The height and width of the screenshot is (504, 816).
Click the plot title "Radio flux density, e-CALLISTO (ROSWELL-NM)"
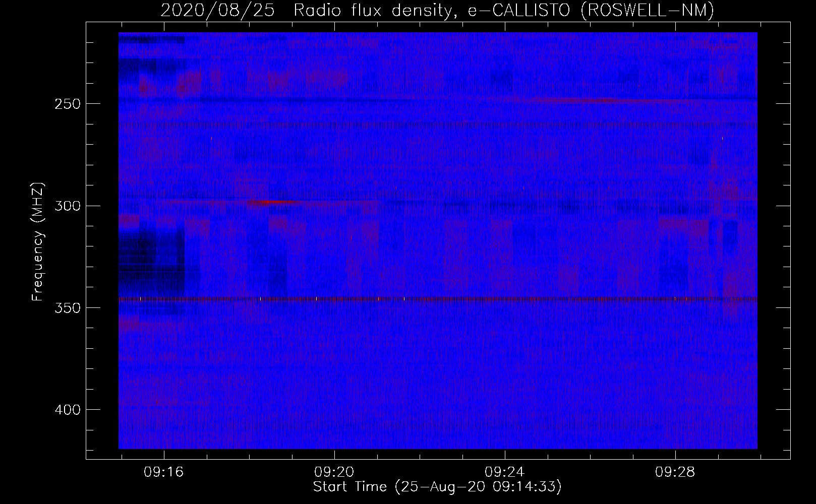[503, 10]
